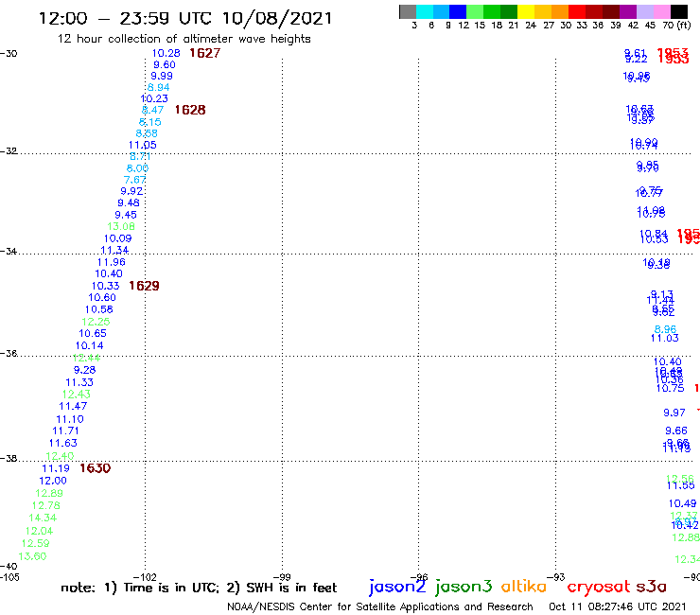Screen dimensions: 700x615
Task: Click the green value 12.89
Action: (49, 494)
